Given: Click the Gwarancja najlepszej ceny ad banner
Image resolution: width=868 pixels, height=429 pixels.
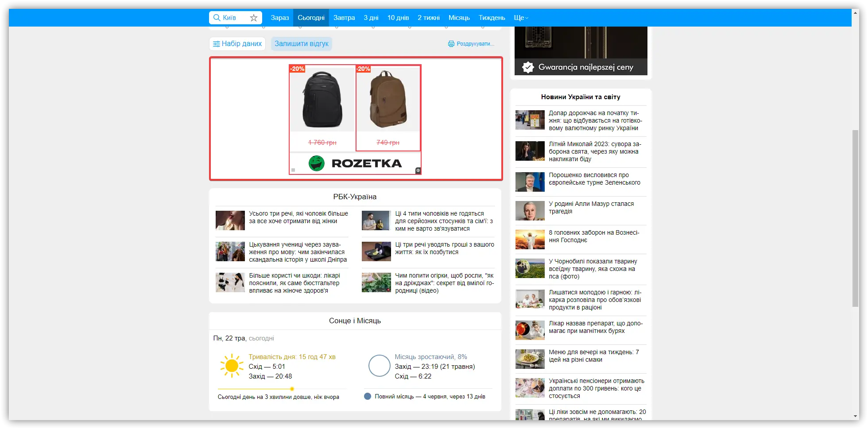Looking at the screenshot, I should (x=581, y=51).
